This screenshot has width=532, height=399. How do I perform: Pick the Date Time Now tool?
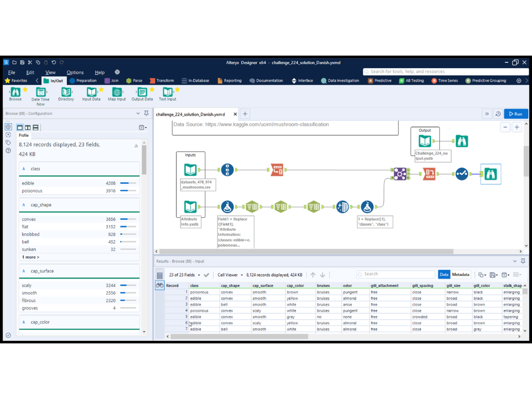point(40,96)
